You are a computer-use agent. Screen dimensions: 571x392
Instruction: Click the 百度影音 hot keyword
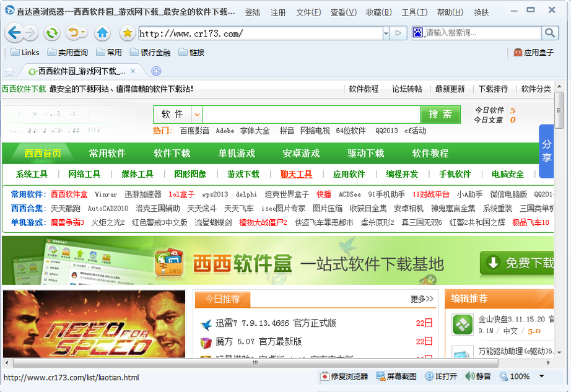194,131
